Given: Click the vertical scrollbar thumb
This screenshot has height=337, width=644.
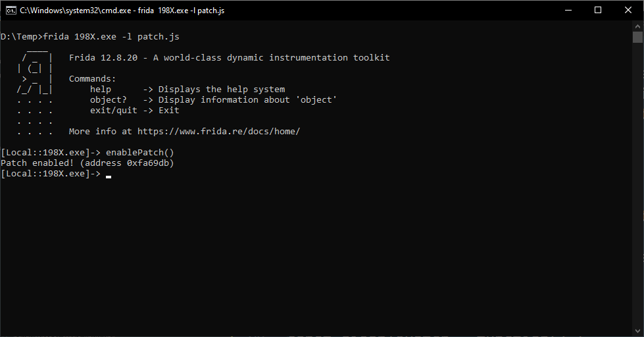Looking at the screenshot, I should pyautogui.click(x=637, y=37).
